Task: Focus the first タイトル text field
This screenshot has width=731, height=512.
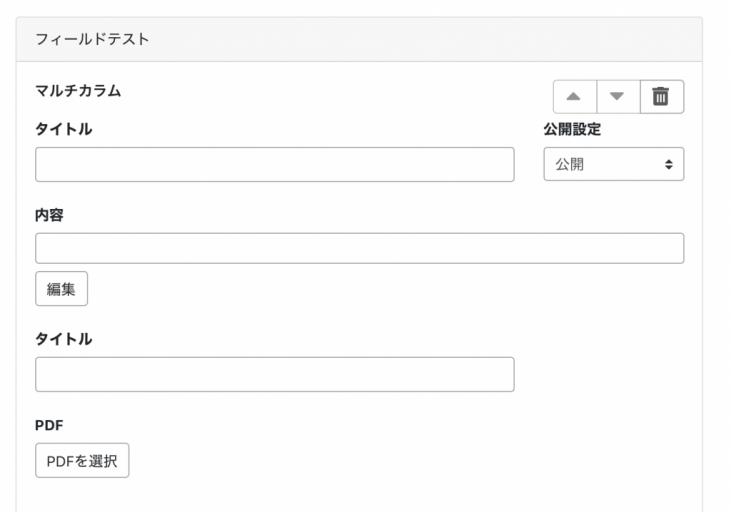Action: pos(274,165)
